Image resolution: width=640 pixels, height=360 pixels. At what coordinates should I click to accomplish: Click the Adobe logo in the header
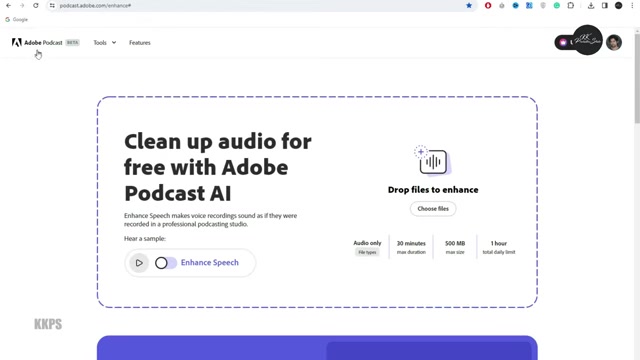tap(16, 42)
